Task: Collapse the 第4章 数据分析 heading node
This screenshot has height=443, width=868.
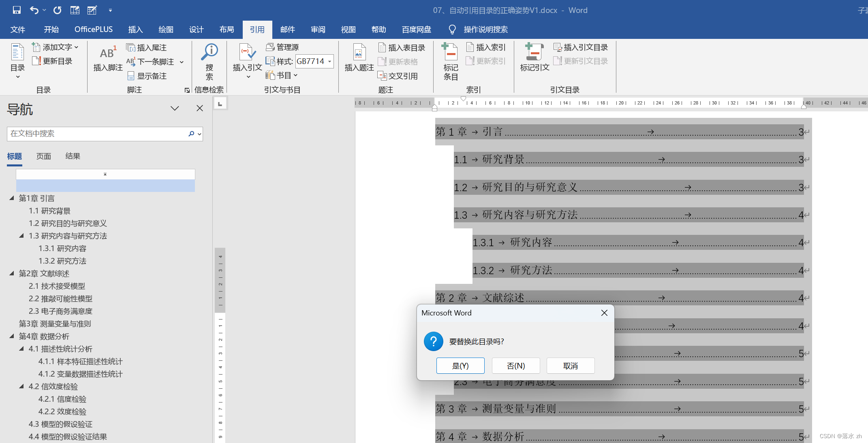Action: pos(12,336)
